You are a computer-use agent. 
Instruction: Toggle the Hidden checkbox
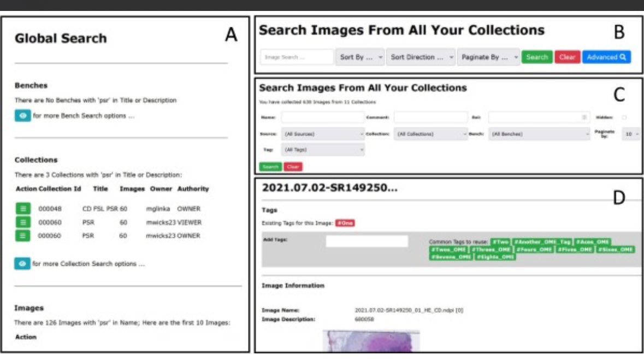click(624, 117)
